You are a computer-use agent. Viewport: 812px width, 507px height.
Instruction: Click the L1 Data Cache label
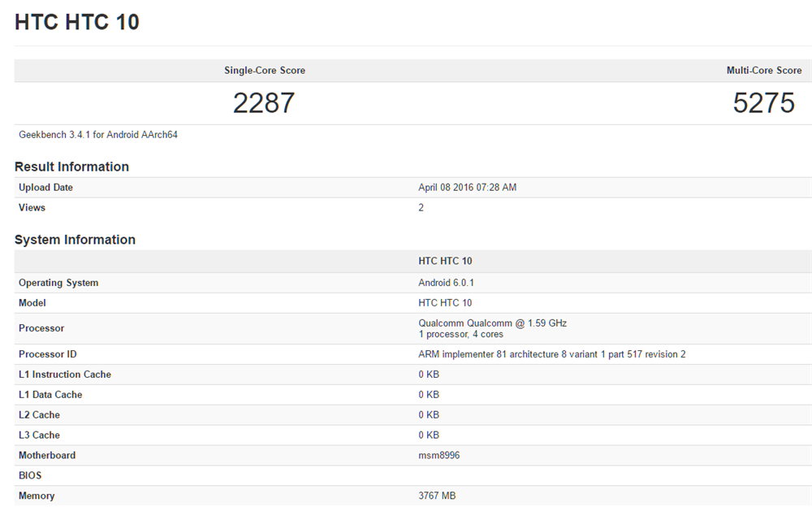tap(50, 395)
